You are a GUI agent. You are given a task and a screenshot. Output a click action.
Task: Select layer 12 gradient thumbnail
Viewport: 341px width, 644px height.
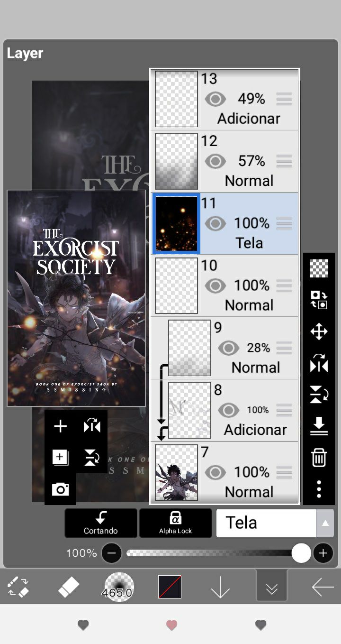176,161
